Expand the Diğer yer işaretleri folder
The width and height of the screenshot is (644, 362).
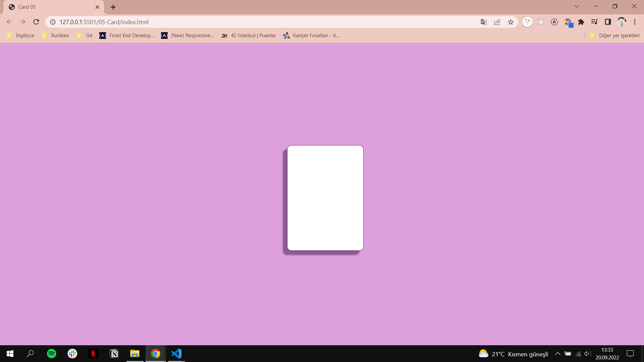coord(619,35)
